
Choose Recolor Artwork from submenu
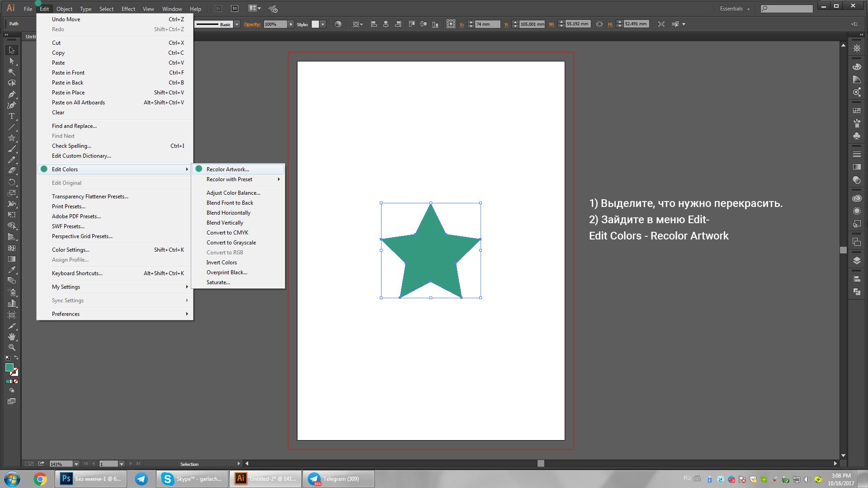(x=238, y=169)
